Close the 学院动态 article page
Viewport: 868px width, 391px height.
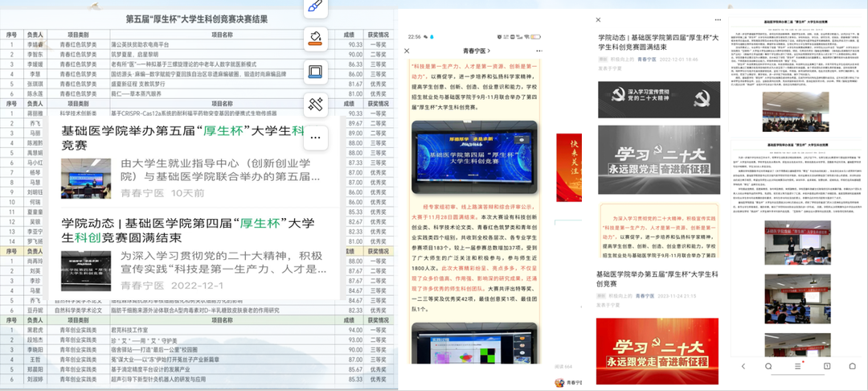click(600, 19)
